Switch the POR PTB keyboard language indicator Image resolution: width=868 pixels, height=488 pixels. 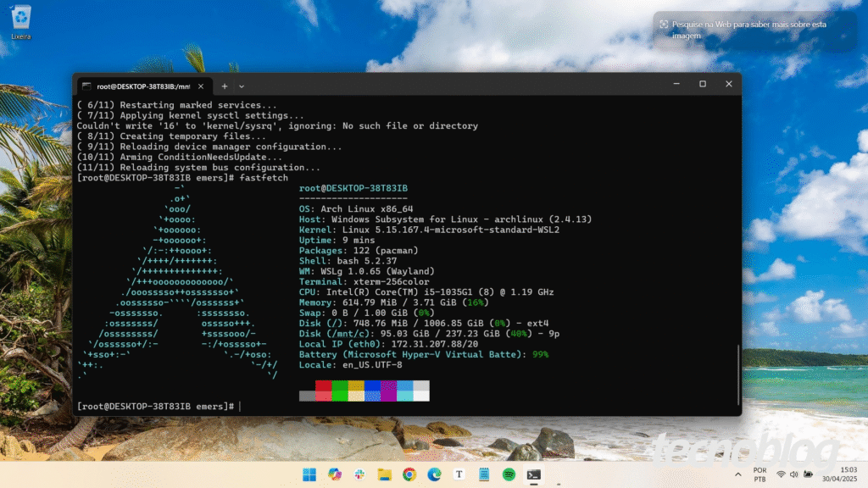(759, 474)
